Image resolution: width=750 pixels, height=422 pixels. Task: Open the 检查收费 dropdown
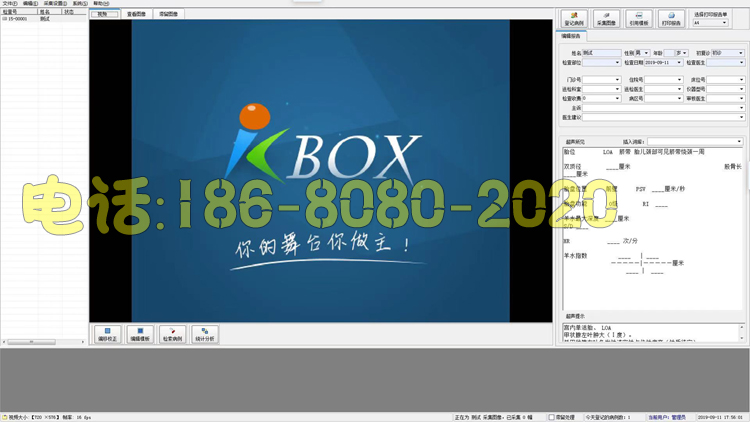617,99
